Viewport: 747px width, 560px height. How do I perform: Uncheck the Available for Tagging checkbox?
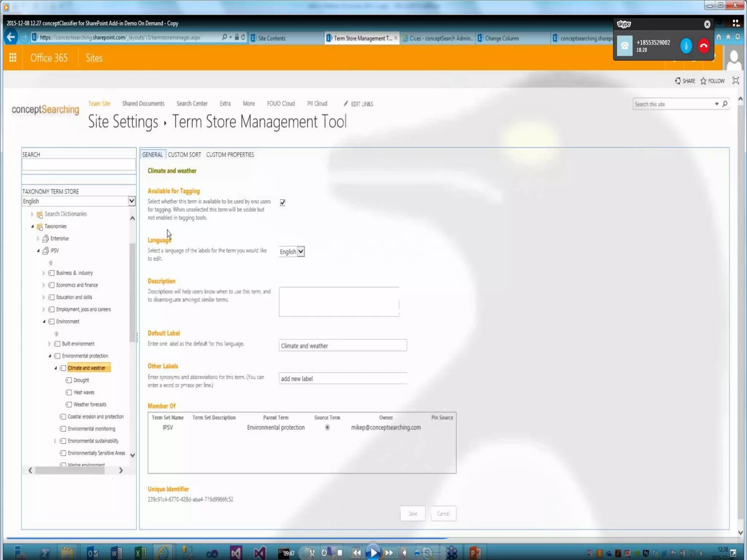(283, 202)
